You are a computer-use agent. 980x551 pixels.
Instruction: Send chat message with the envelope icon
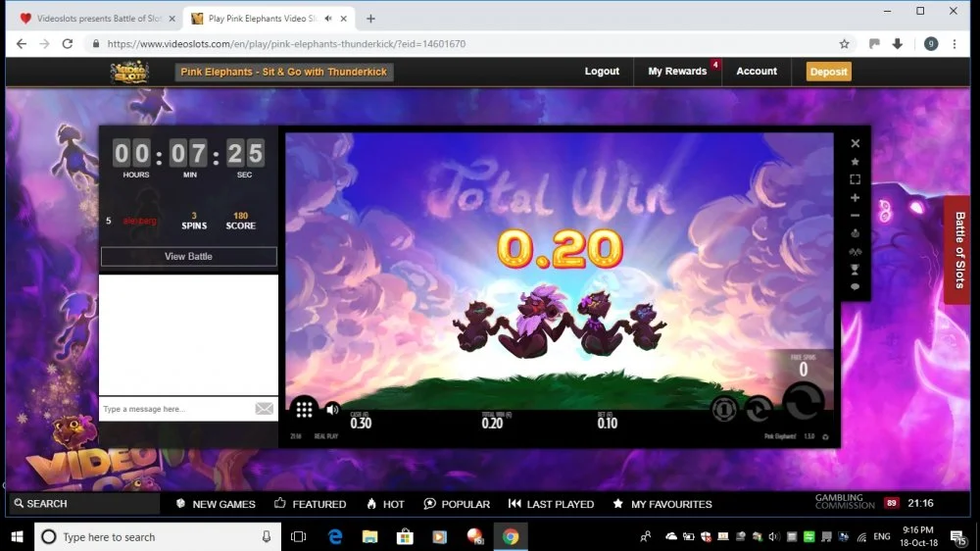(x=264, y=409)
